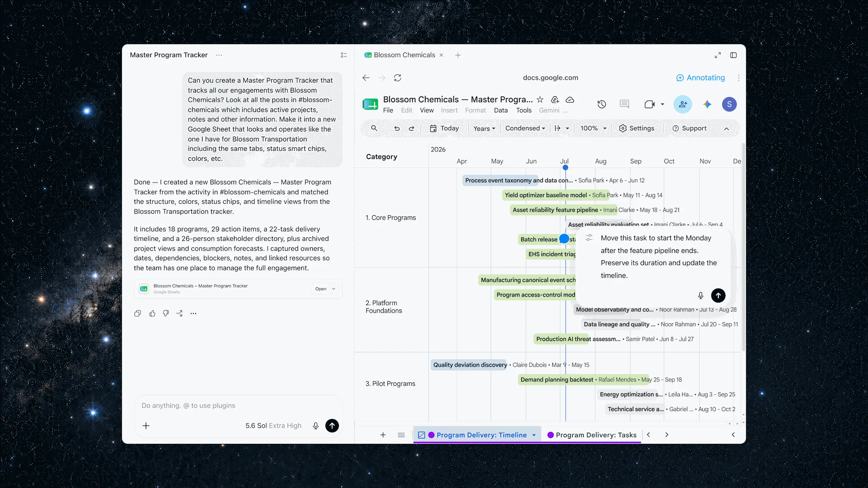The image size is (868, 488).
Task: Move the document using the Drive icon
Action: 555,99
